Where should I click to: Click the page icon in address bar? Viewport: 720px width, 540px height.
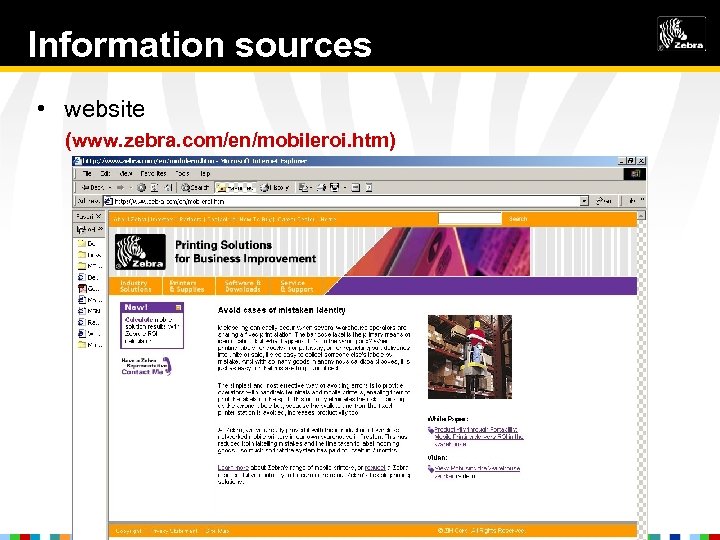[108, 201]
